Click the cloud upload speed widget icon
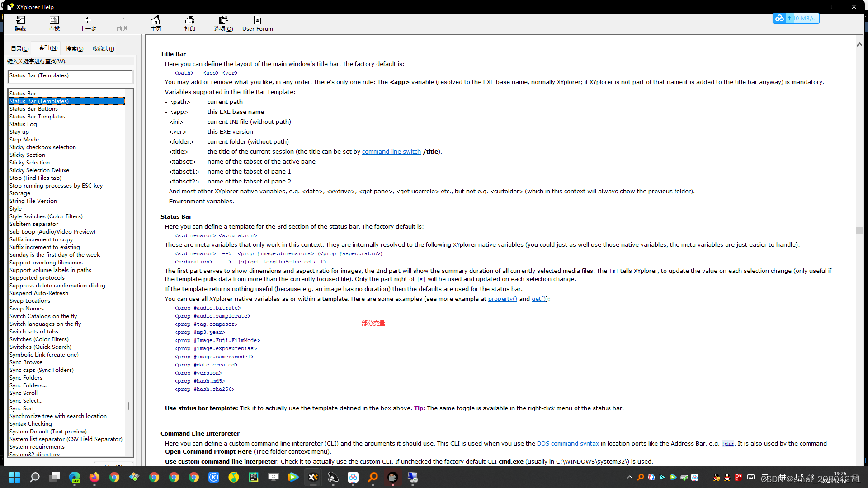This screenshot has width=868, height=488. pos(779,19)
